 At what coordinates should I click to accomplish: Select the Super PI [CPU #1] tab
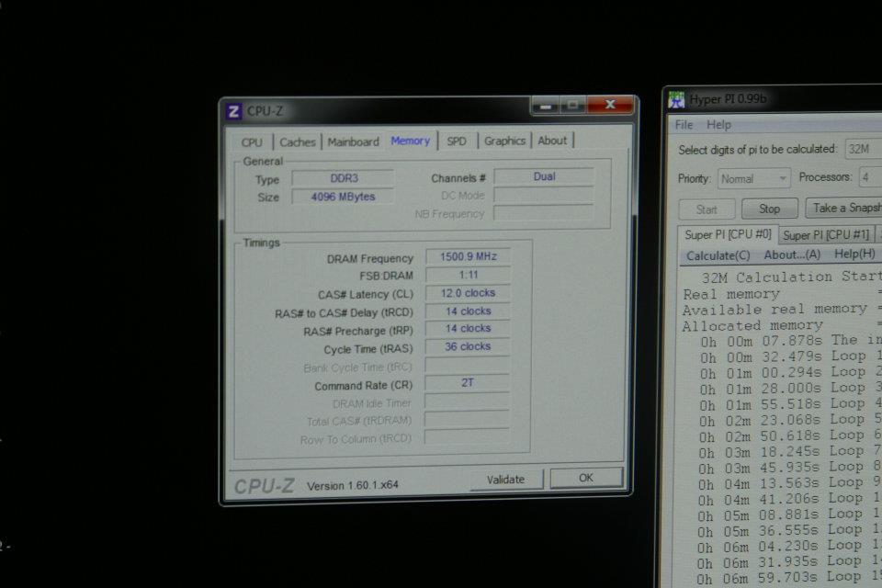(825, 234)
